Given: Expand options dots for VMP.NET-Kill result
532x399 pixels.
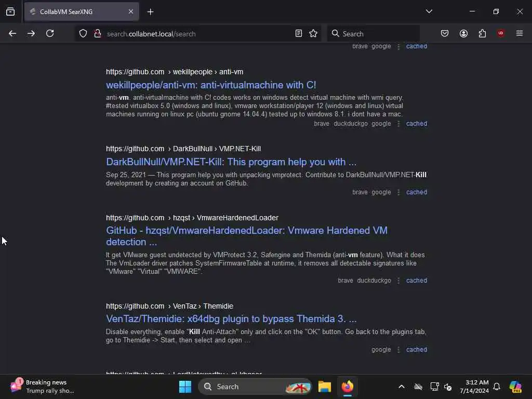Looking at the screenshot, I should (398, 192).
